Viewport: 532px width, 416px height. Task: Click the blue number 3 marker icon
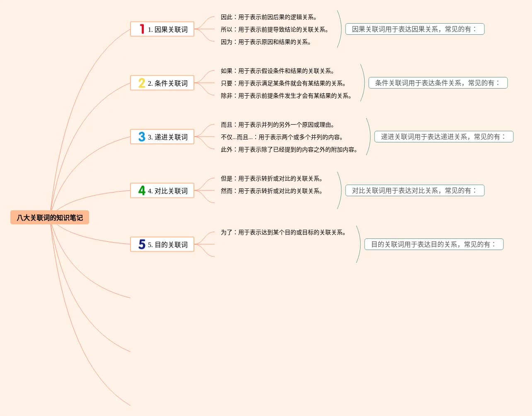142,137
